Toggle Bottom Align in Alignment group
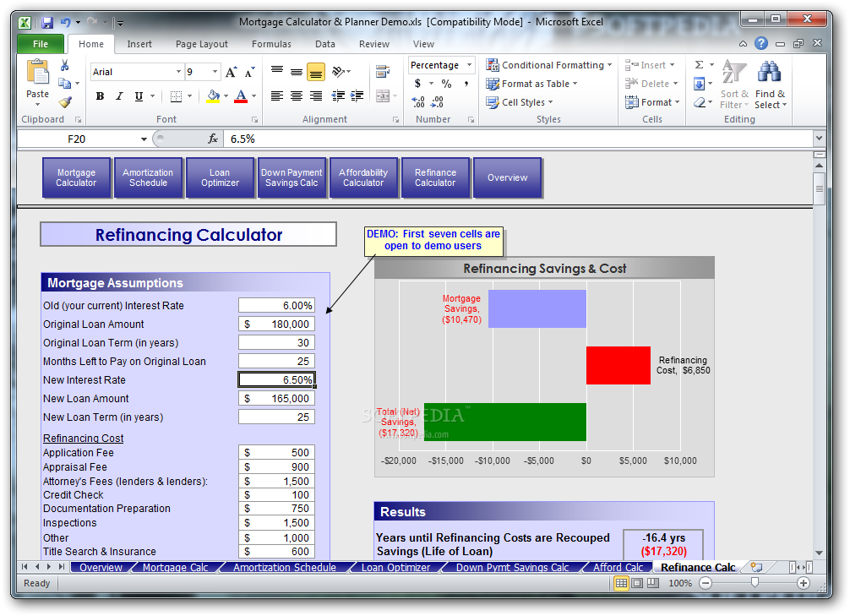Screen dimensions: 850x616 [x=316, y=72]
